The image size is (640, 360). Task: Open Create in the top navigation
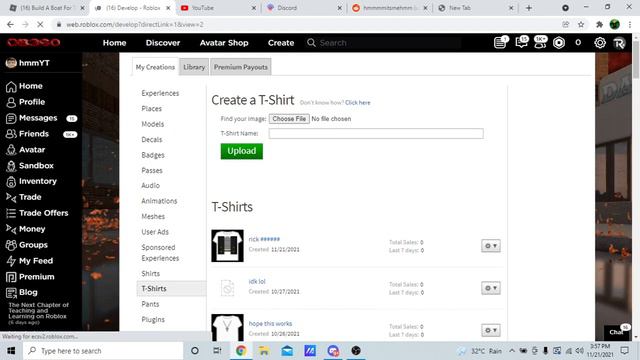coord(281,43)
